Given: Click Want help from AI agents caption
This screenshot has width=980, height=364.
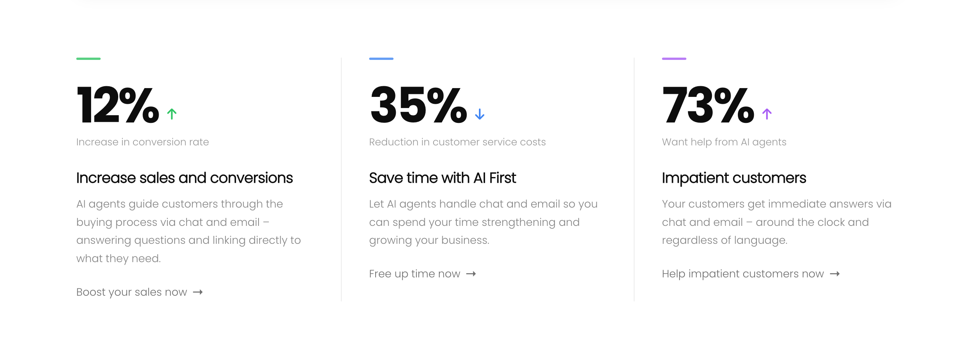Looking at the screenshot, I should pos(724,142).
